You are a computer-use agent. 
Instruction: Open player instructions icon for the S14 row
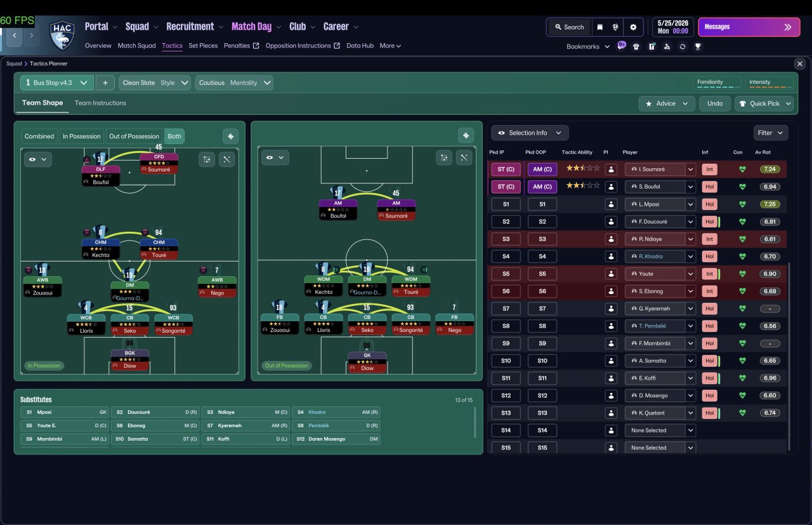(611, 430)
